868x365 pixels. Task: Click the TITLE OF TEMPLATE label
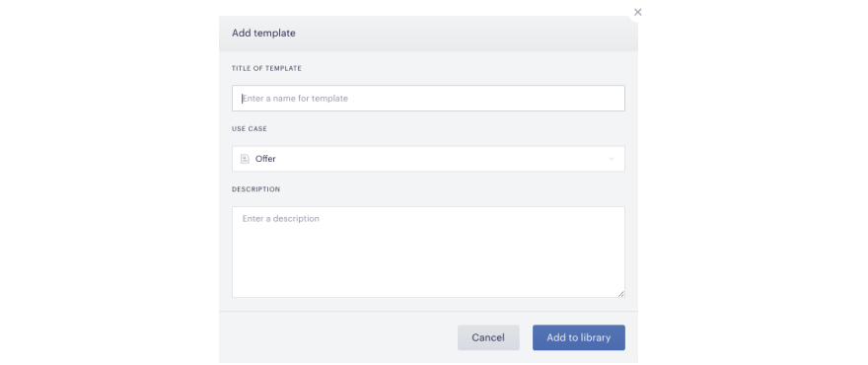pyautogui.click(x=267, y=69)
